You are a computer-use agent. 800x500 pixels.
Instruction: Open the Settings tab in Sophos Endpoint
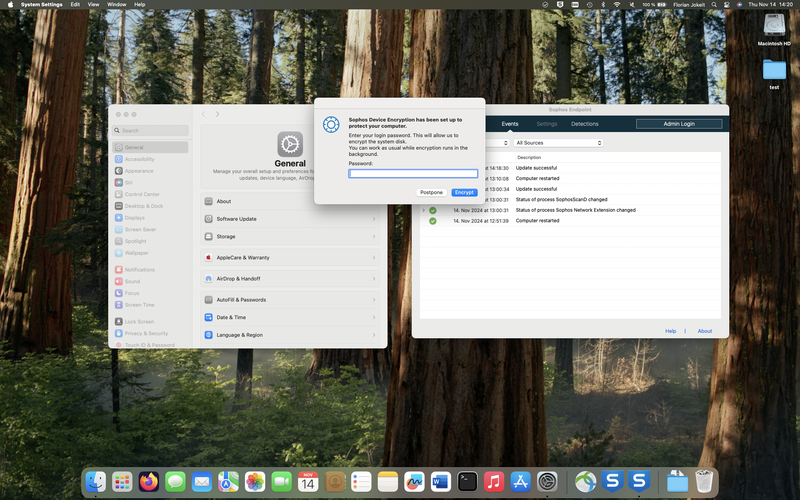[x=546, y=124]
